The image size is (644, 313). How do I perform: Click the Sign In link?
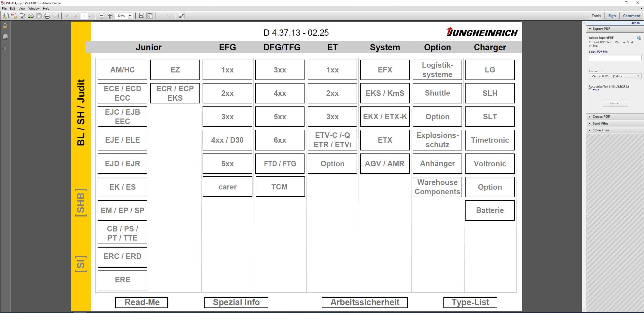coord(635,23)
